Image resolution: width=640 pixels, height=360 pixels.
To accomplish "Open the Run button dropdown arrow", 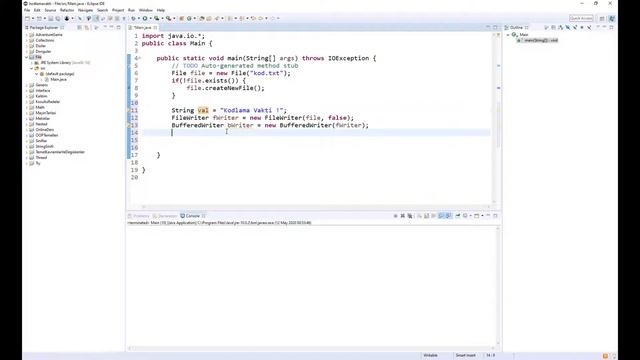I will point(150,18).
